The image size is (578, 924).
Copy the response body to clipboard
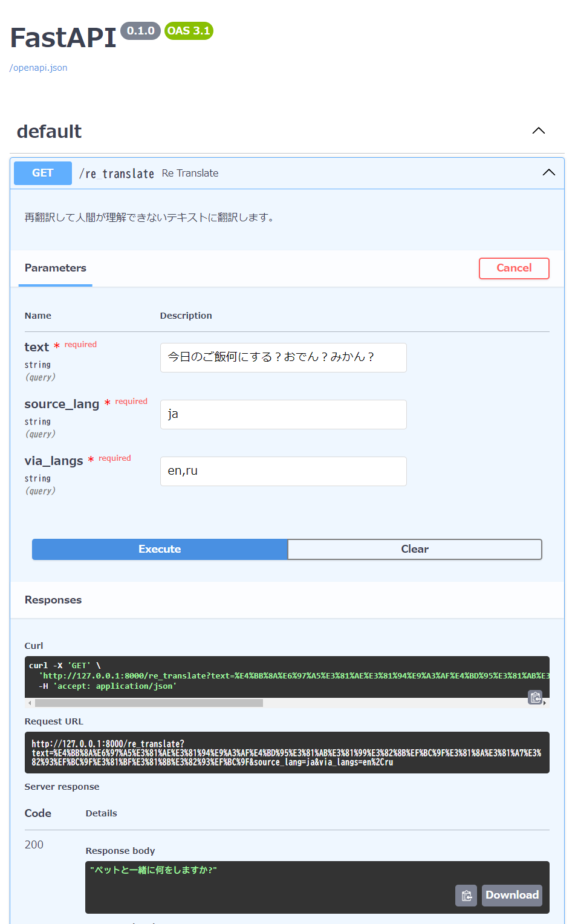[466, 896]
